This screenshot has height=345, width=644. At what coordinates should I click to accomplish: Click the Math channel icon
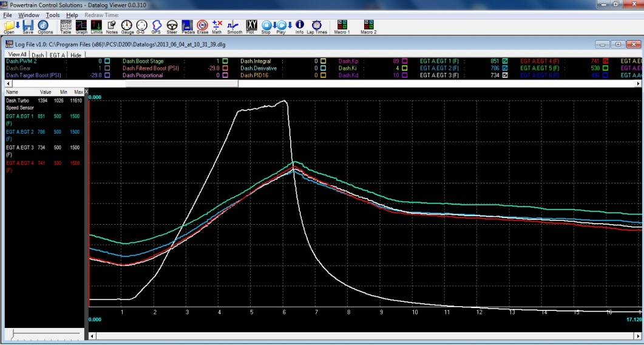pos(217,26)
